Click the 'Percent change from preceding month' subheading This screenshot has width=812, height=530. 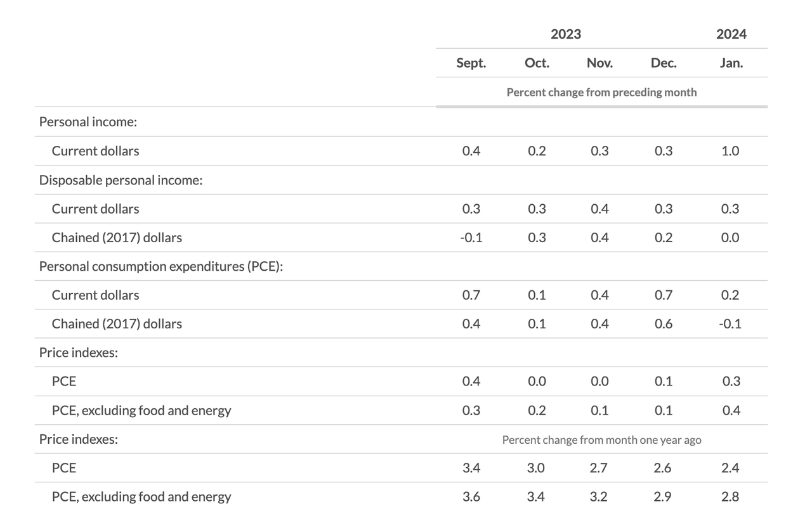click(x=601, y=93)
